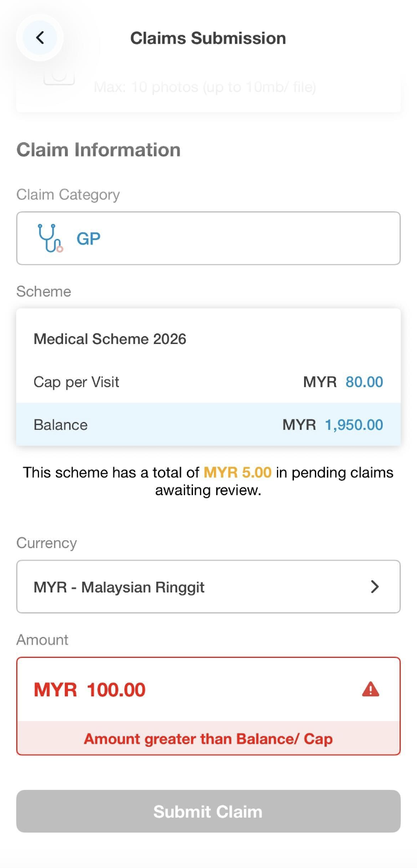
Task: Click the MYR 5.00 pending claims amount
Action: coord(237,472)
